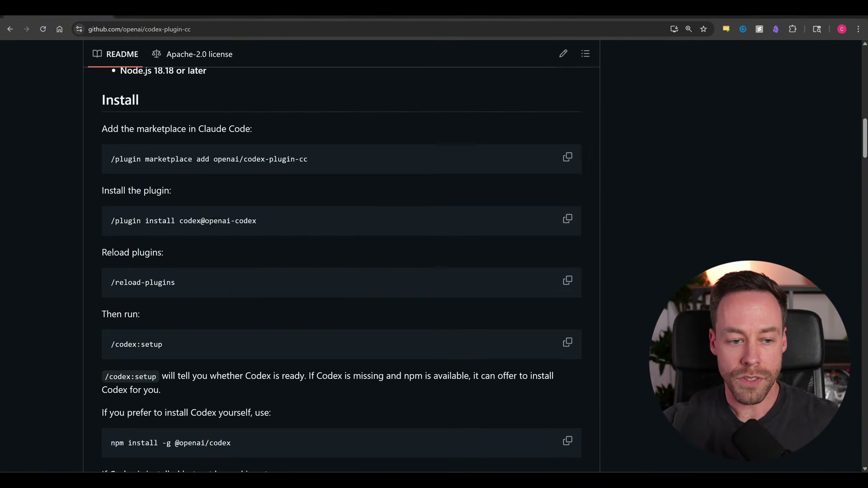Click the Apache-2.0 license scale icon
The width and height of the screenshot is (868, 488).
(156, 54)
